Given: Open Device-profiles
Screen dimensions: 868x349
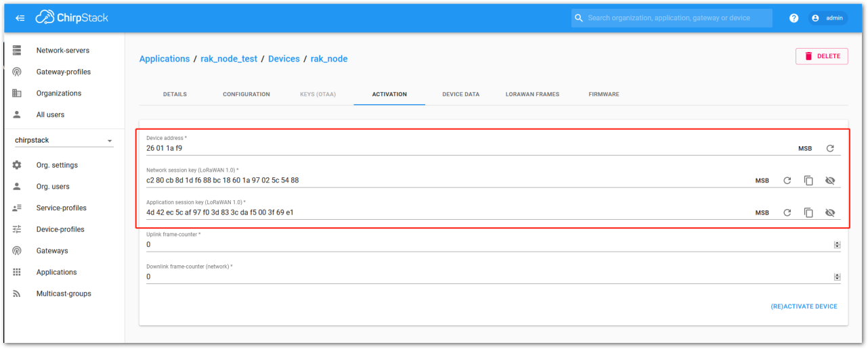Looking at the screenshot, I should point(60,229).
